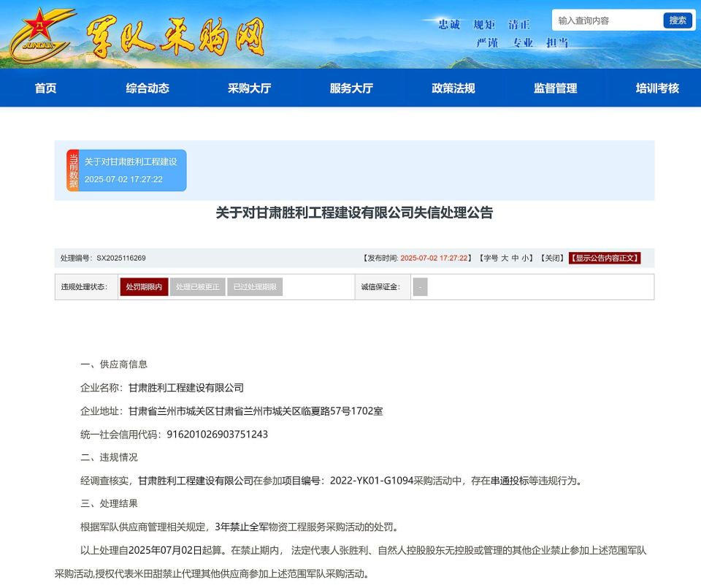Click processing number SX2025116269
Image resolution: width=701 pixels, height=588 pixels.
coord(121,258)
